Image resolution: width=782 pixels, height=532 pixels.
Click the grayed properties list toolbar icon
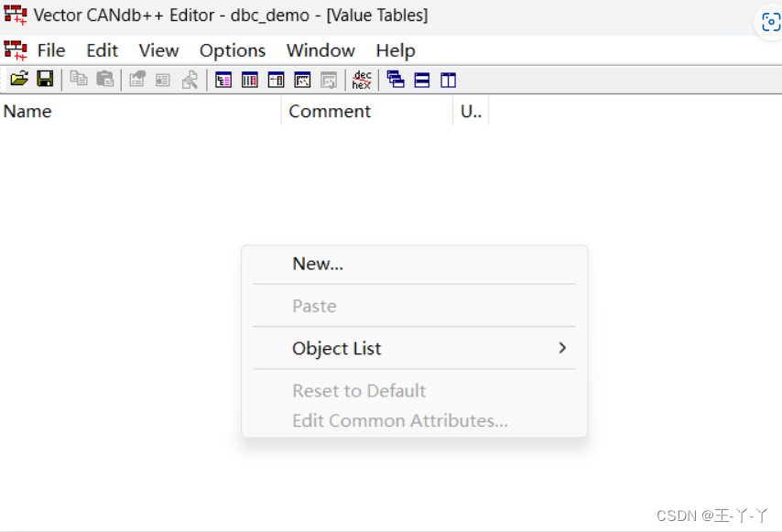163,80
